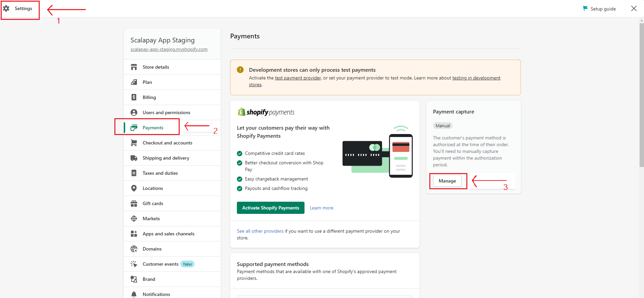Click the Settings gear icon
The width and height of the screenshot is (644, 298).
6,8
